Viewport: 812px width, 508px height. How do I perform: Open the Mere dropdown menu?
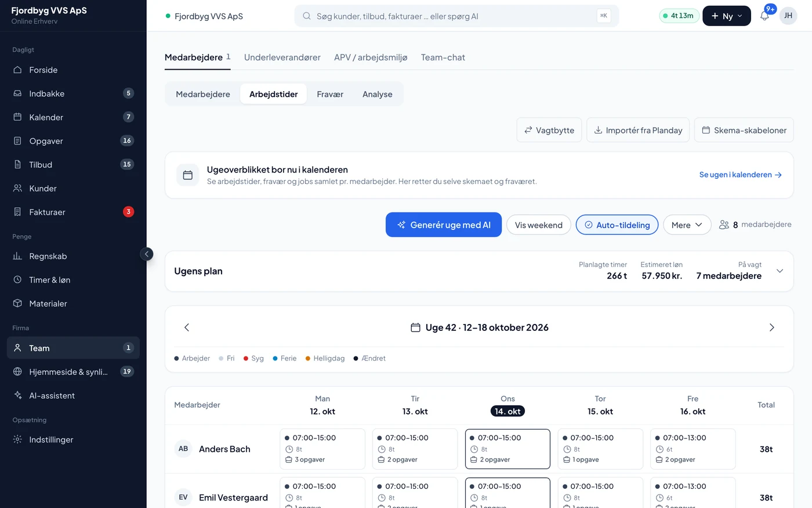pyautogui.click(x=687, y=225)
